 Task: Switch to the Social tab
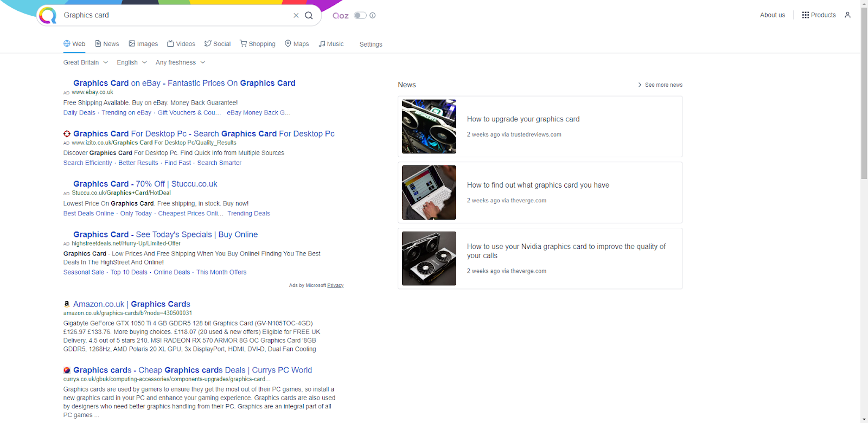click(x=218, y=44)
